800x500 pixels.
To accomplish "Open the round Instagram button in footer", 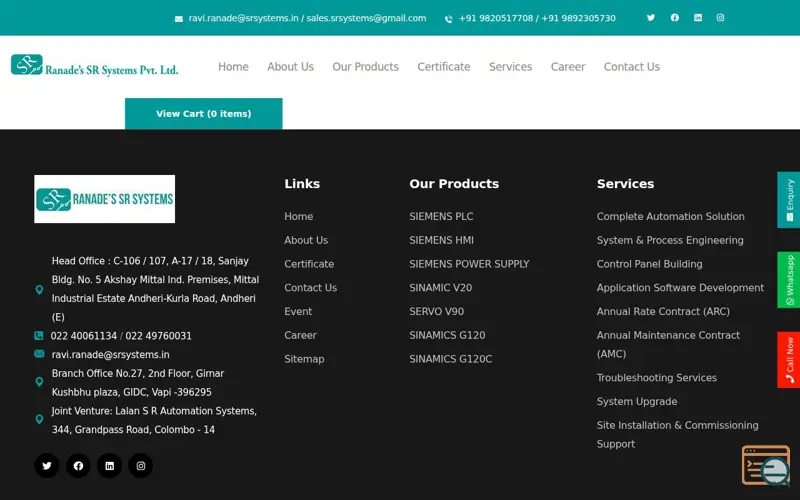I will tap(141, 466).
